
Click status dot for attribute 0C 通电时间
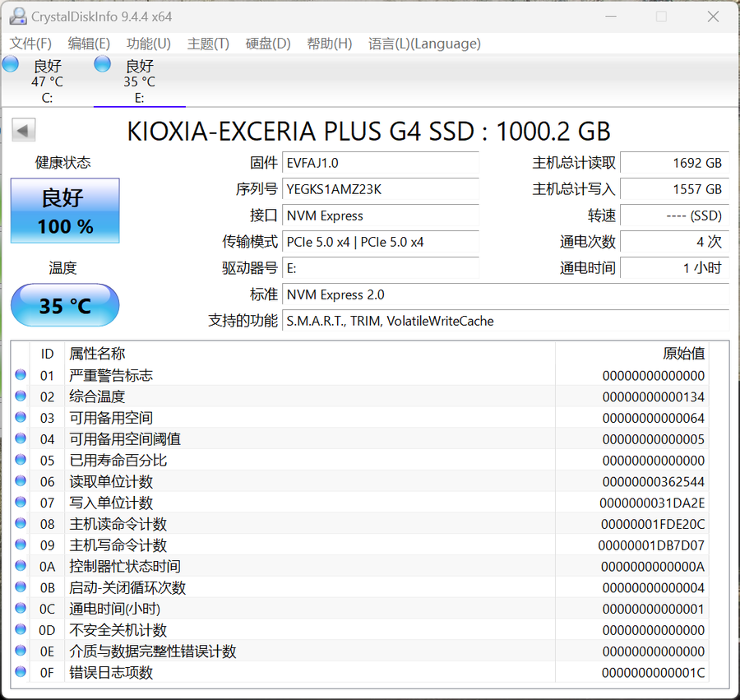(21, 609)
